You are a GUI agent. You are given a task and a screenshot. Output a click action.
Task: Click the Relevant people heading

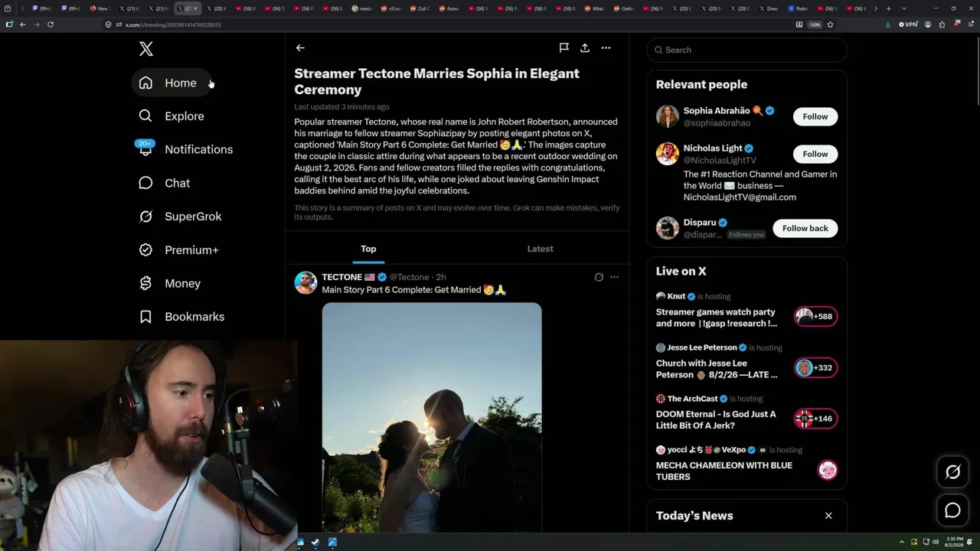[701, 85]
